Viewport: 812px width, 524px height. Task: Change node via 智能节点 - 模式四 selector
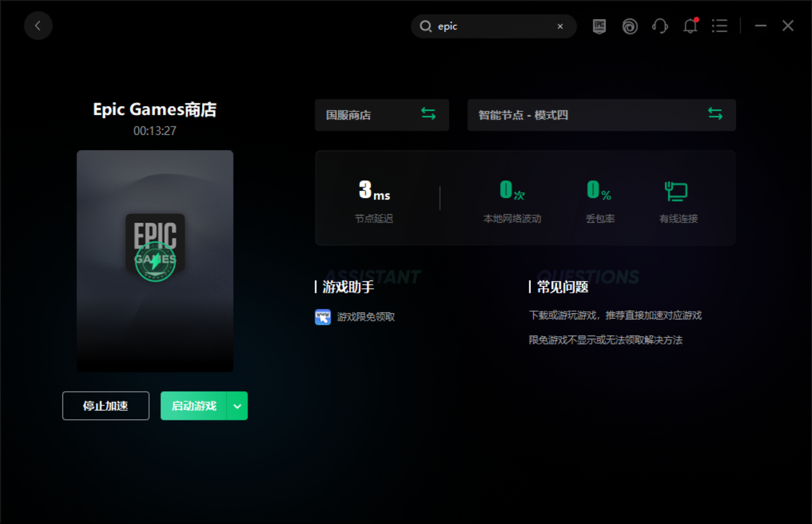(602, 115)
